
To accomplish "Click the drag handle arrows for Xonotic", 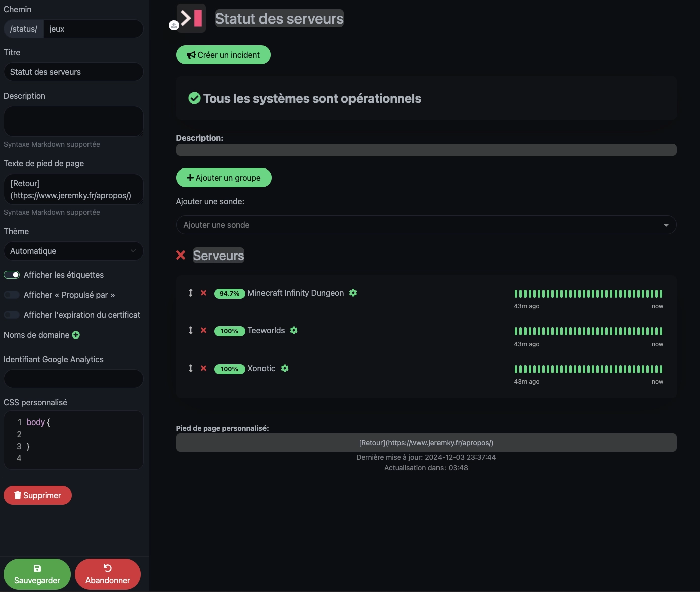I will [191, 368].
